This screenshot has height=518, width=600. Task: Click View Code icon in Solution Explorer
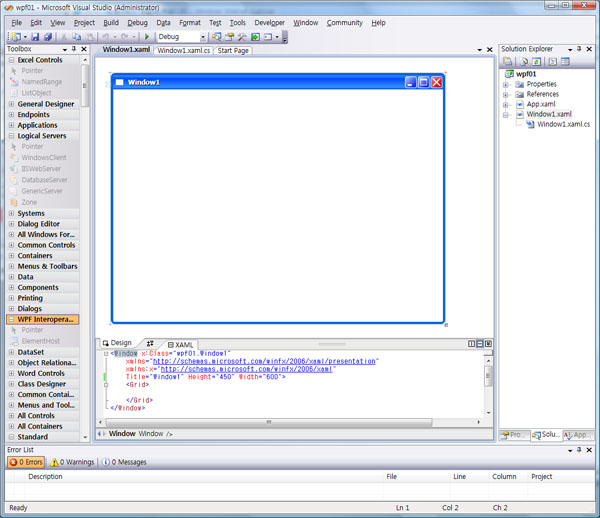coord(553,61)
